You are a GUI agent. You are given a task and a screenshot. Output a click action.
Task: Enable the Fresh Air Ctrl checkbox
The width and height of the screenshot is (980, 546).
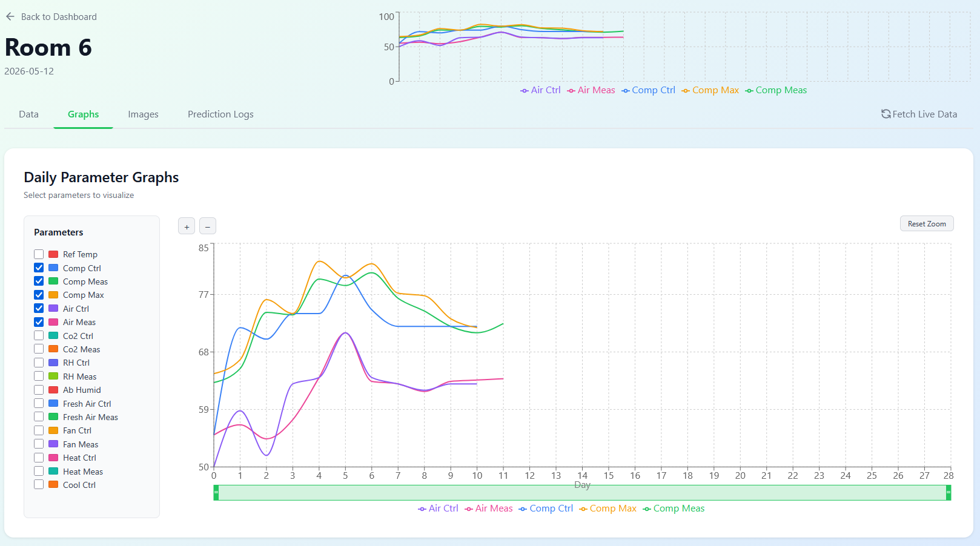[x=39, y=403]
